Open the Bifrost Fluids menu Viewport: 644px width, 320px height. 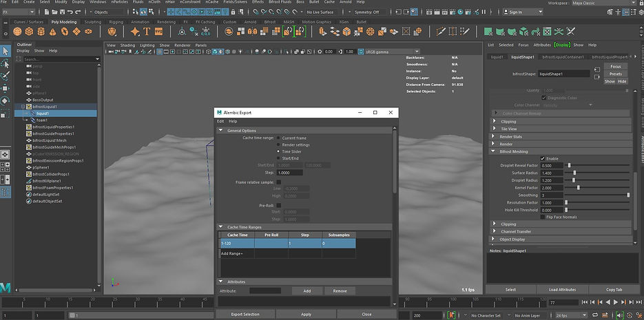(280, 2)
